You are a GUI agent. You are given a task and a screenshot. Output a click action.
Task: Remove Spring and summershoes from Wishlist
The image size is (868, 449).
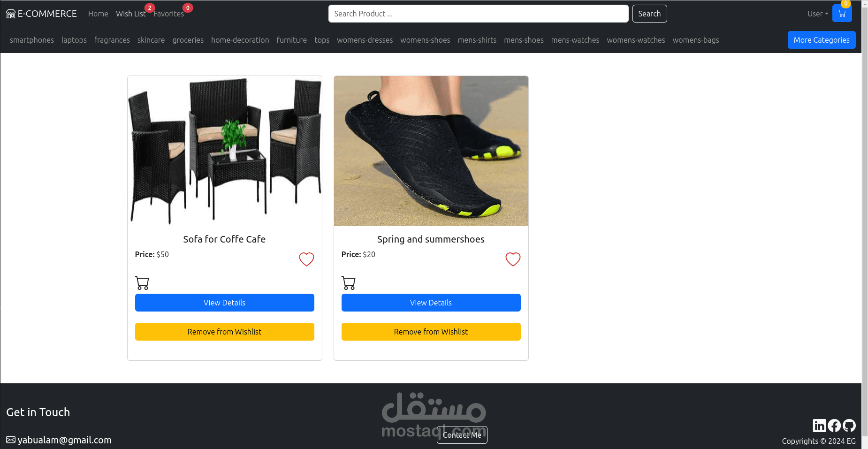point(431,332)
